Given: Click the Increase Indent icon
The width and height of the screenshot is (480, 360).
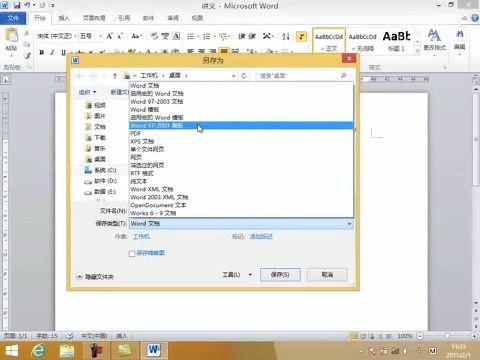Looking at the screenshot, I should (252, 36).
